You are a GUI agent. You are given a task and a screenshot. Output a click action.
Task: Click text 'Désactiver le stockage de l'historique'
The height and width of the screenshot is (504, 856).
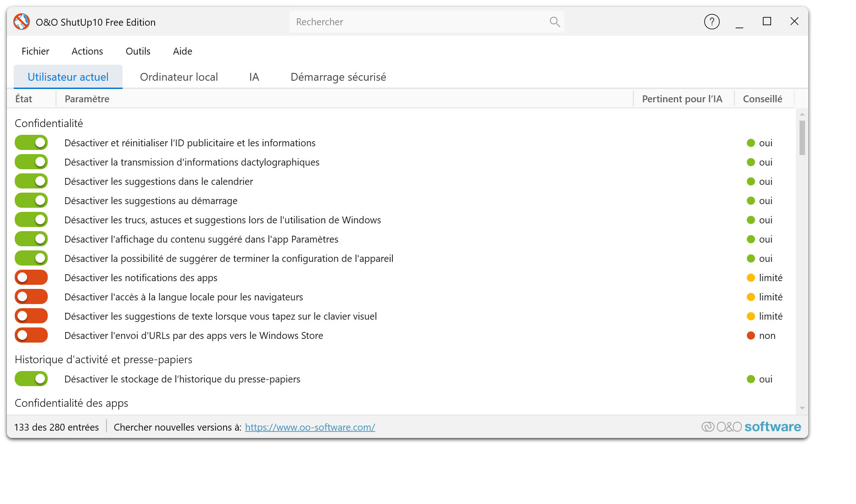coord(182,379)
